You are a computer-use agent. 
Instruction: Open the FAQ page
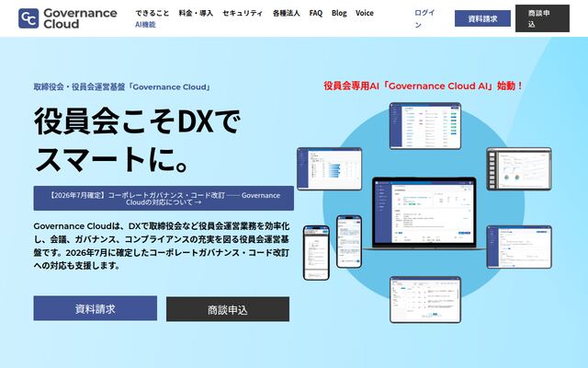[316, 13]
